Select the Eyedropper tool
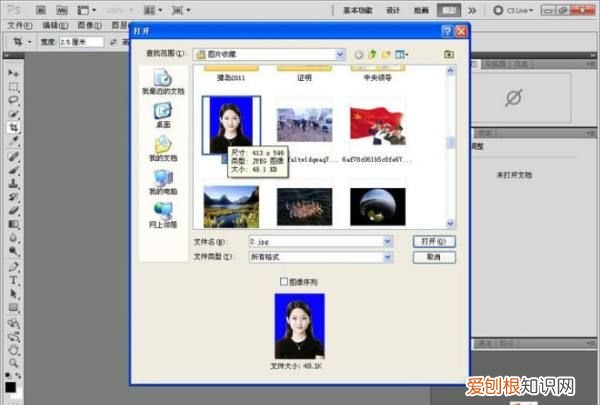The width and height of the screenshot is (600, 405). click(13, 141)
